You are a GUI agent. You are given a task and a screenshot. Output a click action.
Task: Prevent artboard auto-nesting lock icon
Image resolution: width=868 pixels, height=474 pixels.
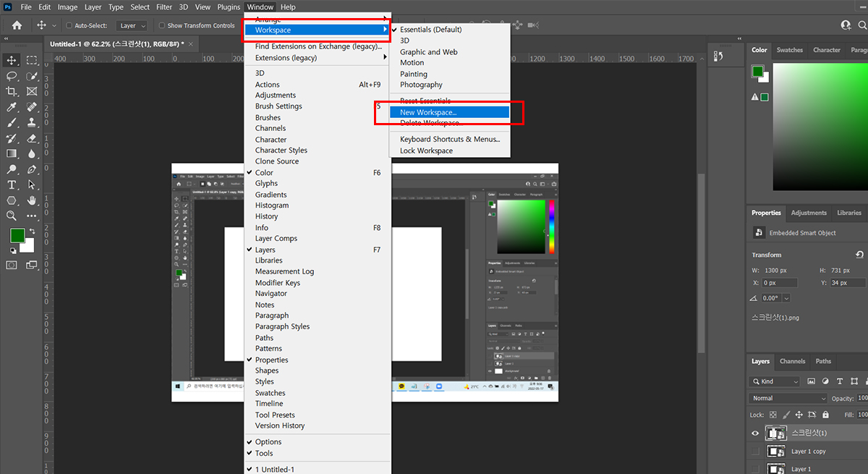pos(812,415)
